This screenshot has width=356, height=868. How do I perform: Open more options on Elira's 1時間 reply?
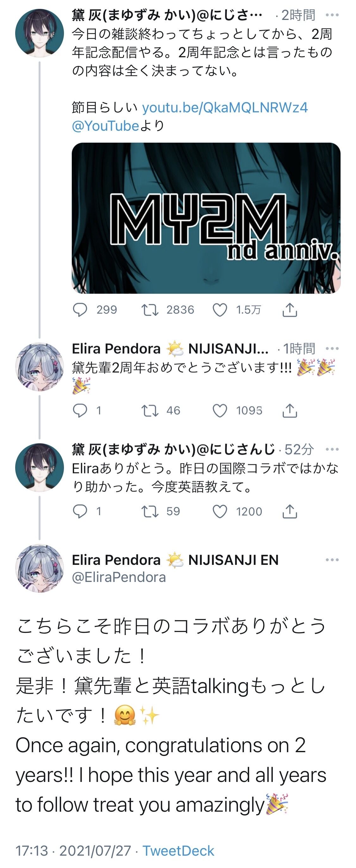pyautogui.click(x=332, y=348)
